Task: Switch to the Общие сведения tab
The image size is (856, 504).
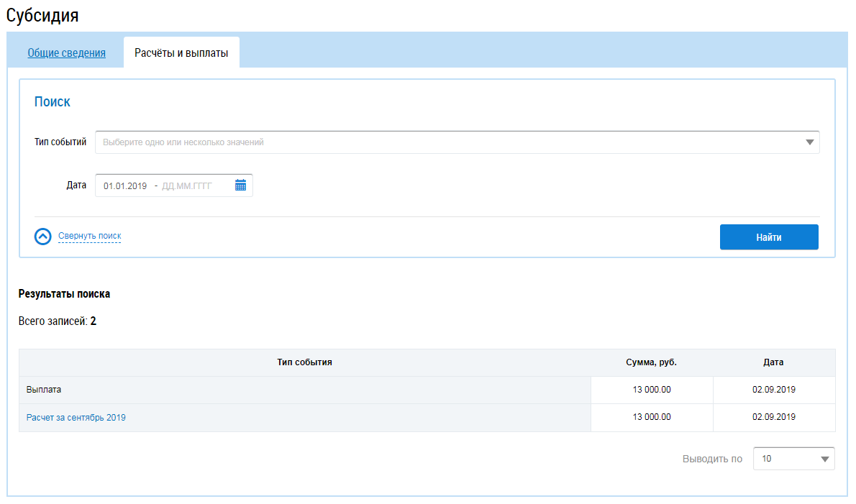Action: click(x=66, y=52)
